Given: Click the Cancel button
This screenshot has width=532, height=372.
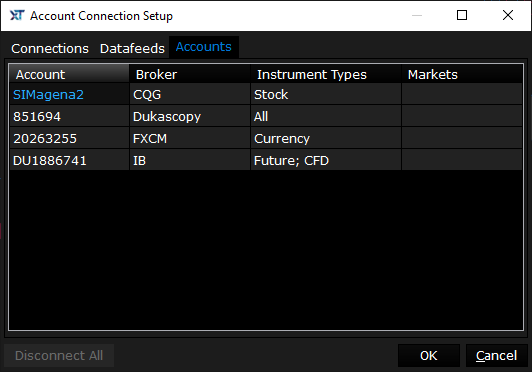Looking at the screenshot, I should click(x=497, y=355).
